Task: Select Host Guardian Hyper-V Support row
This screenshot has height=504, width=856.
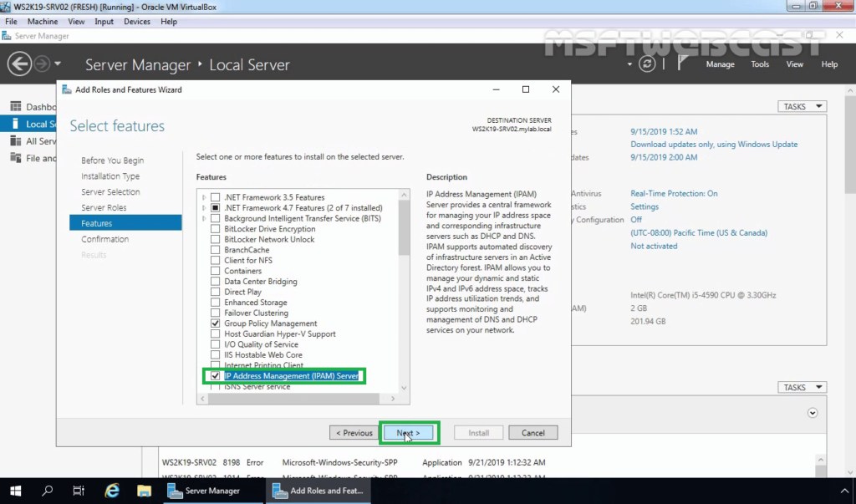Action: coord(280,333)
